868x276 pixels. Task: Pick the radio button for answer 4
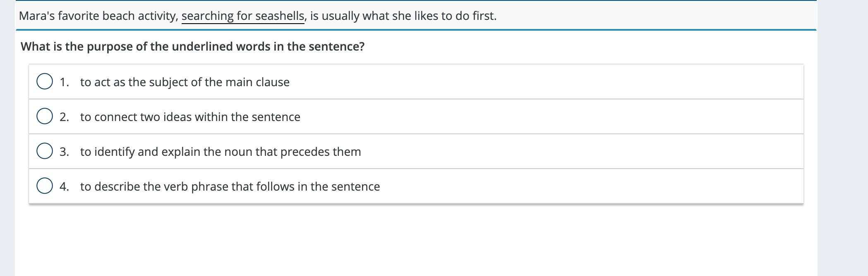pos(45,186)
